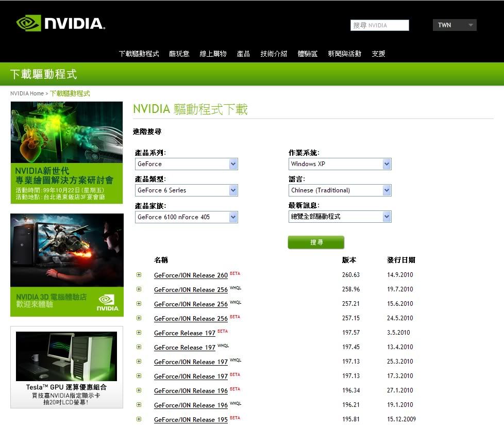Open the TWN region selector

point(455,25)
